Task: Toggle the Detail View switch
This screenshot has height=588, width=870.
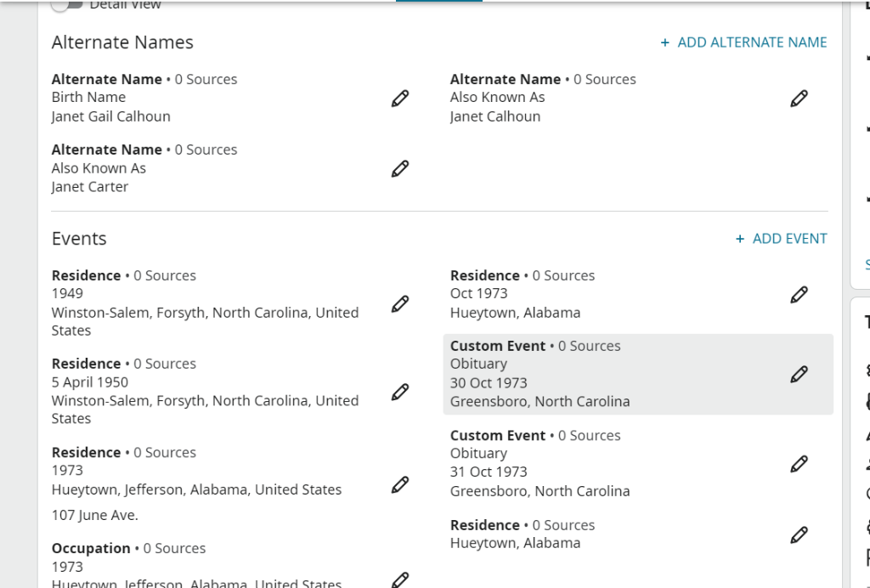Action: click(67, 5)
